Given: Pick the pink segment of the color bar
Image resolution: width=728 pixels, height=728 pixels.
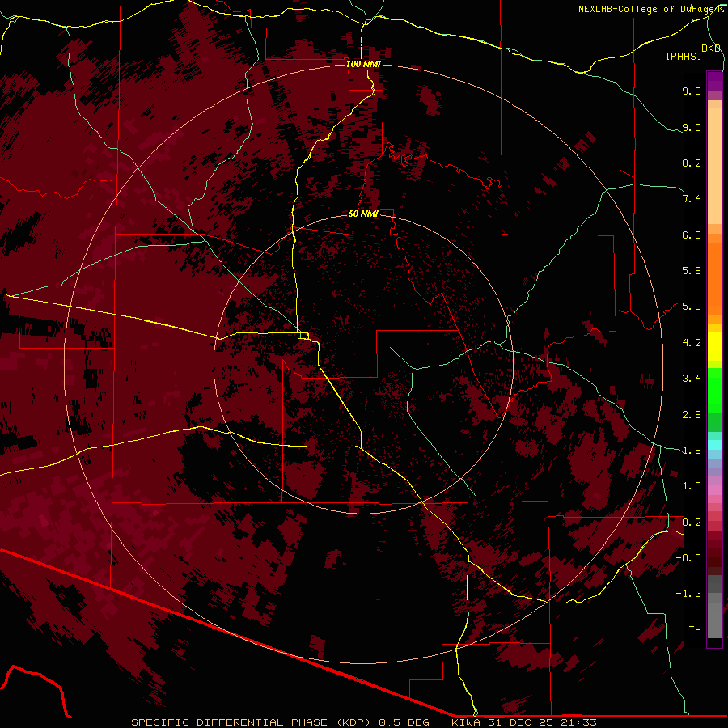Looking at the screenshot, I should coord(714,490).
